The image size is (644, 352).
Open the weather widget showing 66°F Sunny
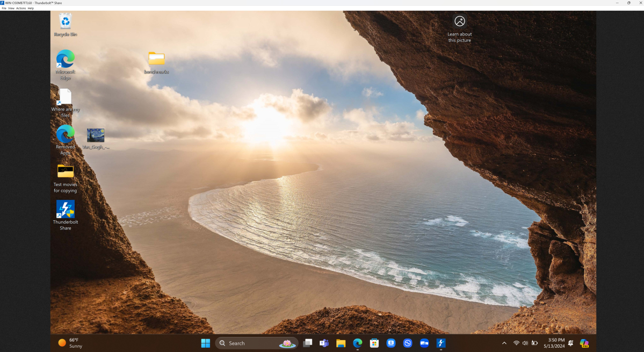70,343
